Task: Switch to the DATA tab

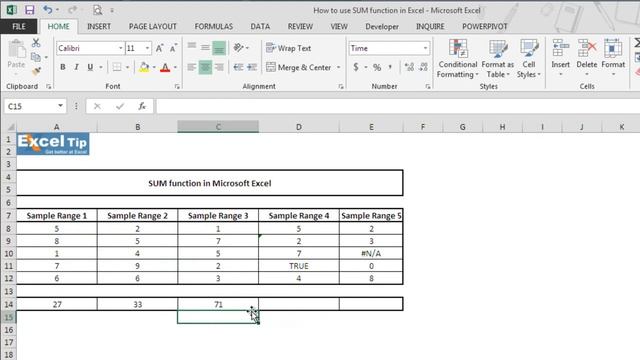Action: [x=260, y=27]
